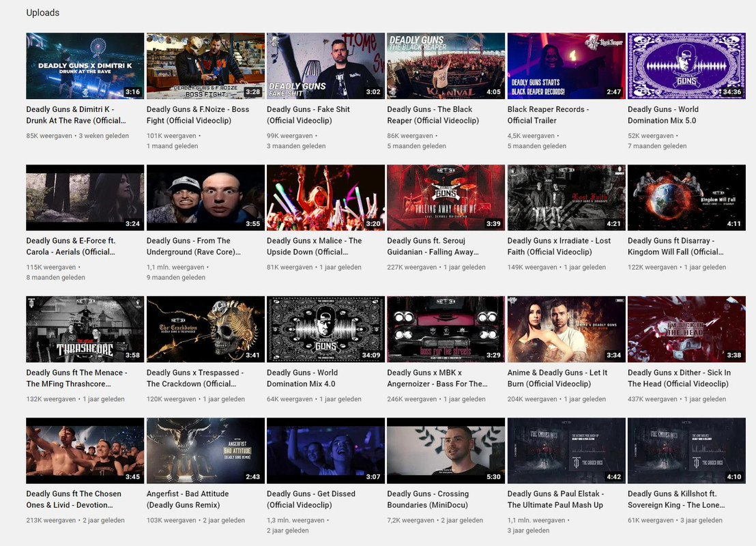Click title 'Deadly Guns & E-Force ft. Carola - Aerials'
Screen dimensions: 756x546
pyautogui.click(x=71, y=246)
